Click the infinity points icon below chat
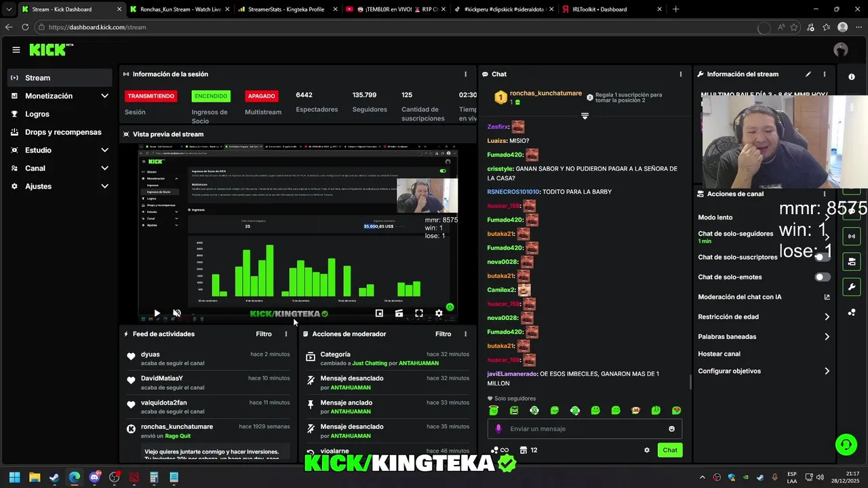The height and width of the screenshot is (488, 868). click(500, 450)
